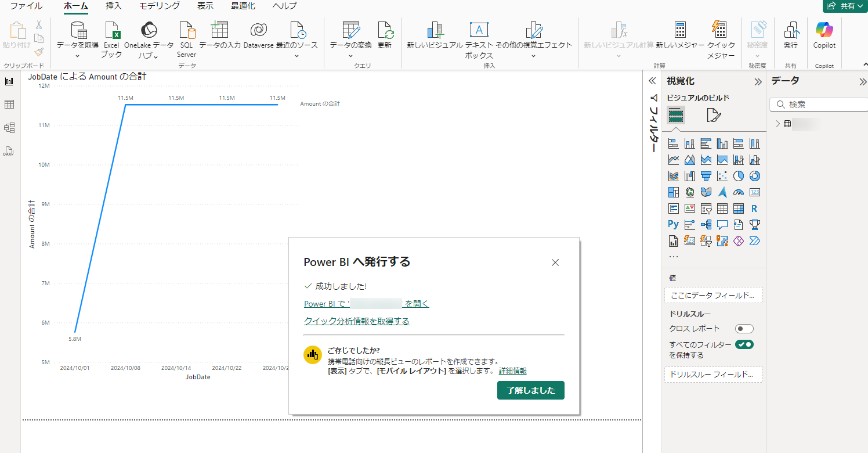The image size is (868, 453).
Task: Click the 了解しました button
Action: [530, 390]
